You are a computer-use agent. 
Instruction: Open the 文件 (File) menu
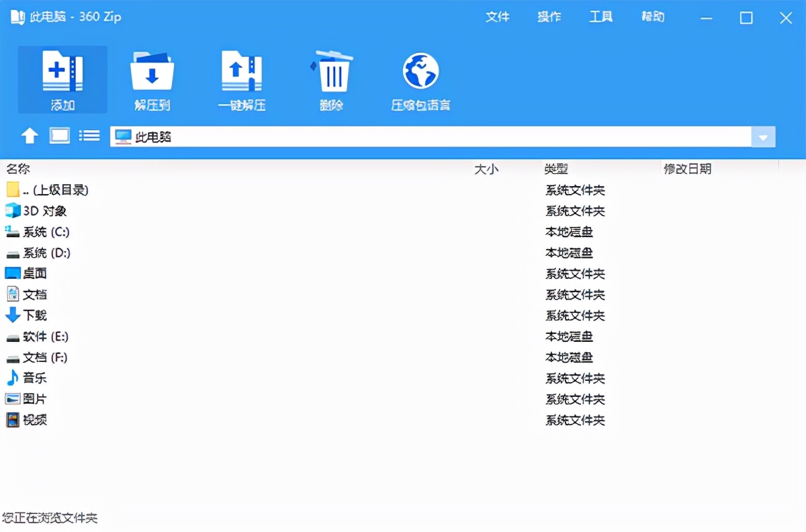498,17
